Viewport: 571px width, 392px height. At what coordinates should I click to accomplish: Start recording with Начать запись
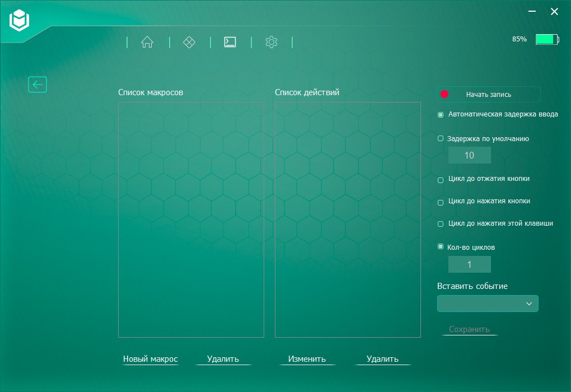488,94
